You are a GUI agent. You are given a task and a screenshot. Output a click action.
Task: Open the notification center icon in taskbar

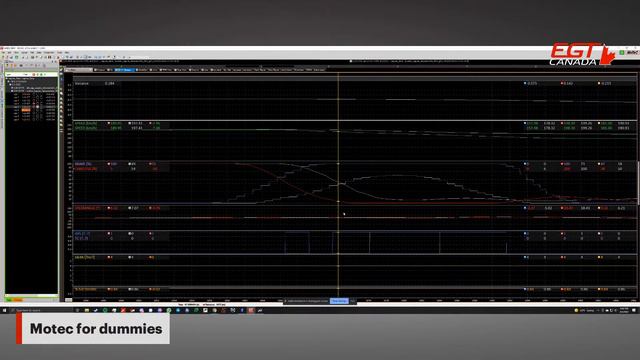[634, 311]
